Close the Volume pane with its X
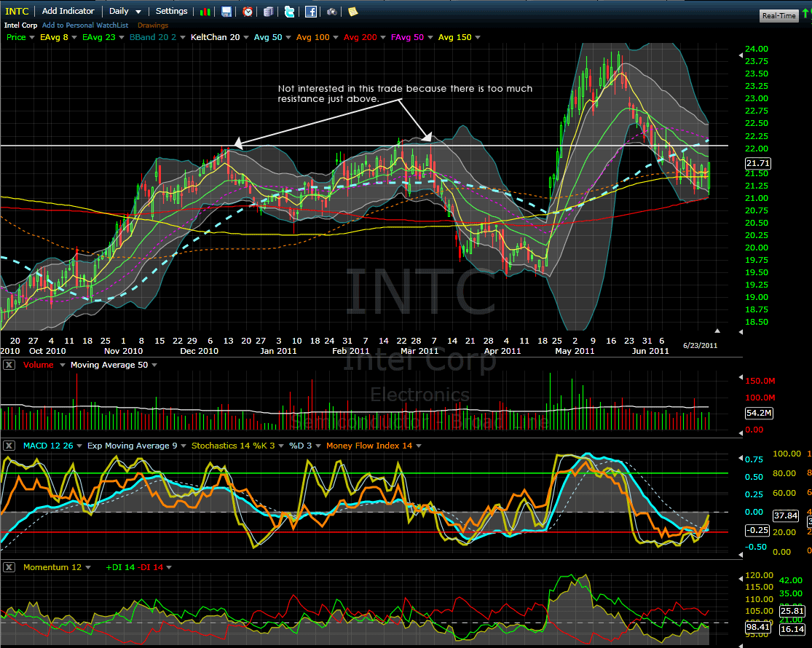The height and width of the screenshot is (648, 812). point(9,365)
